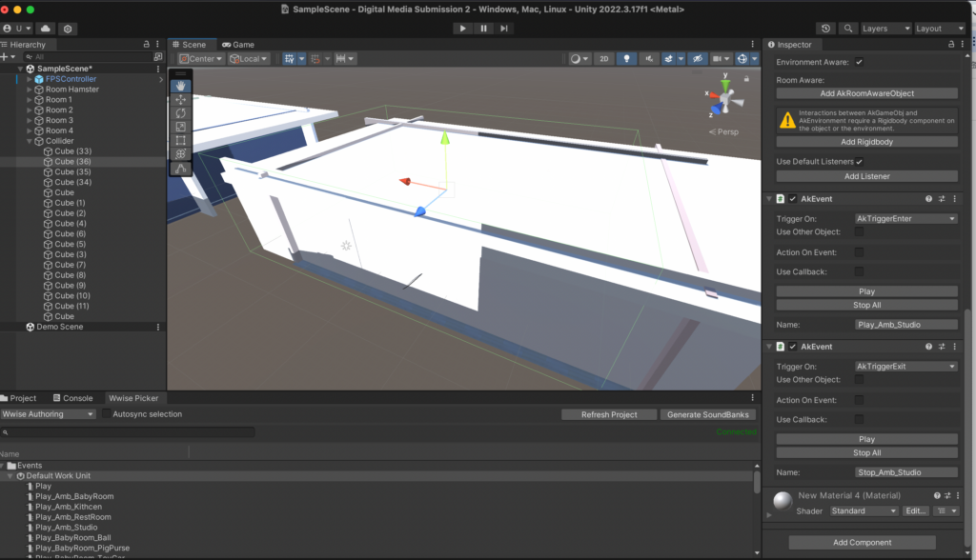The height and width of the screenshot is (560, 976).
Task: Expand Room Hamster in Hierarchy
Action: pyautogui.click(x=30, y=90)
